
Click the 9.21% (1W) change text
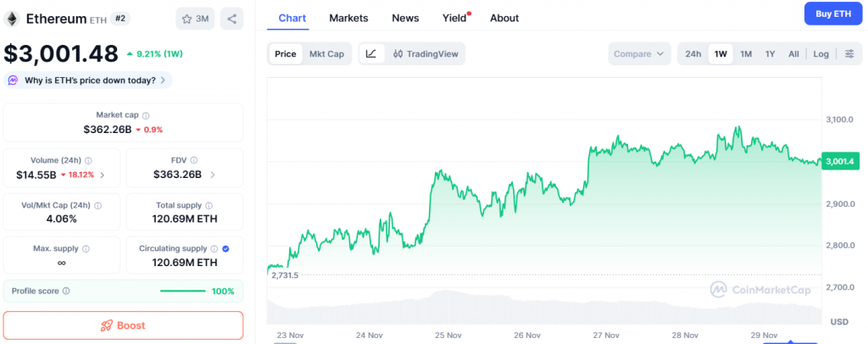tap(159, 53)
